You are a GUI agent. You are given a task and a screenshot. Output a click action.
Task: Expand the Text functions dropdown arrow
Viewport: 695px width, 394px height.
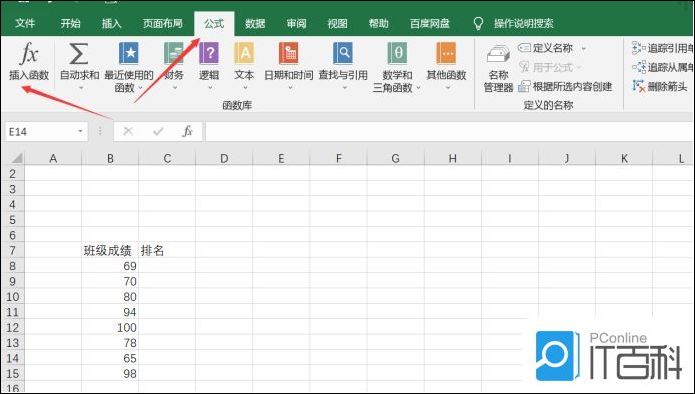coord(245,88)
